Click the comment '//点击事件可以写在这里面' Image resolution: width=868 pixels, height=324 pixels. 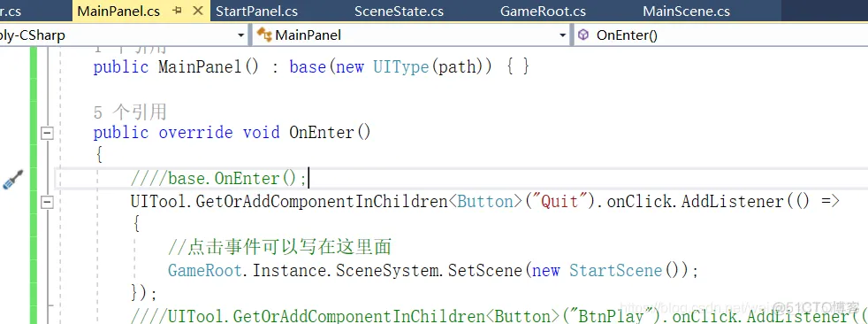tap(280, 247)
